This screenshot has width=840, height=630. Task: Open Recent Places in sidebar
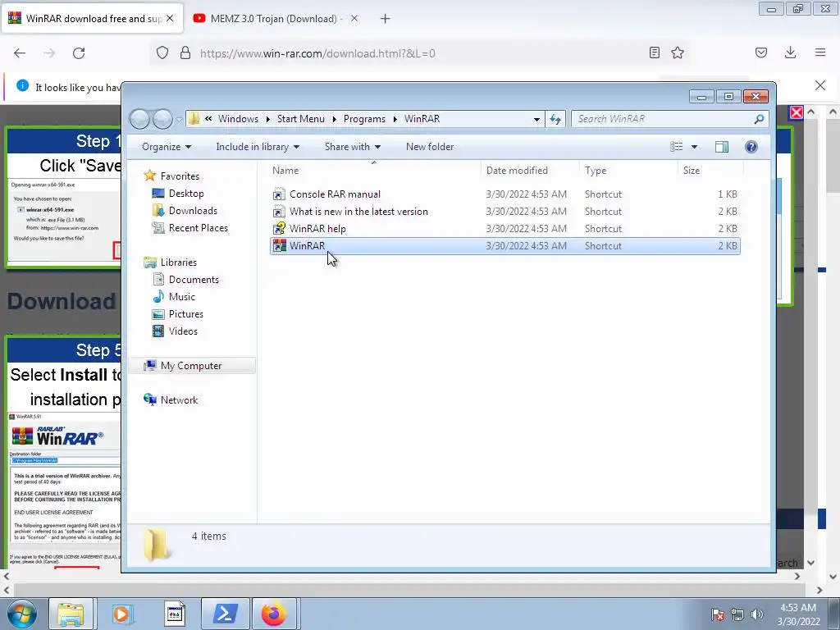[199, 228]
